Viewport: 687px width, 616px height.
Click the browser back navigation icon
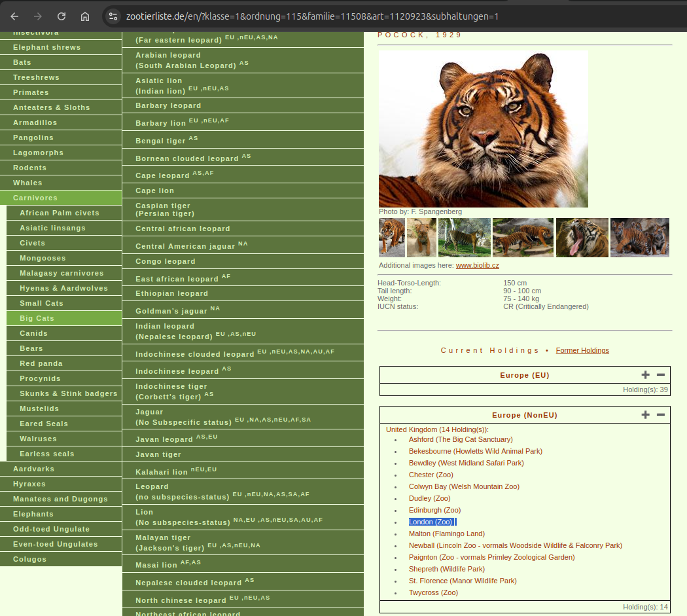(14, 16)
